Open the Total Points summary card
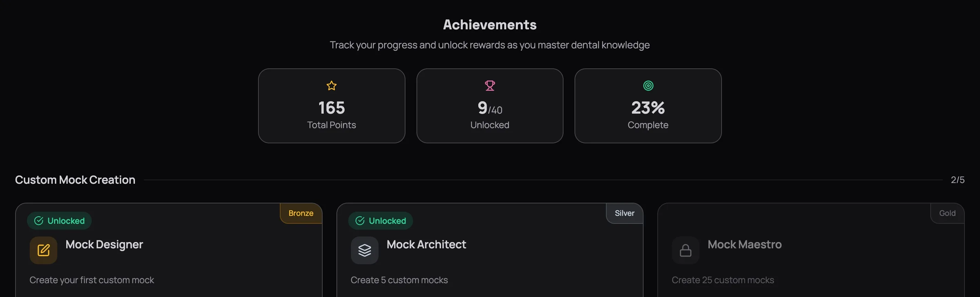Image resolution: width=980 pixels, height=297 pixels. pyautogui.click(x=331, y=105)
